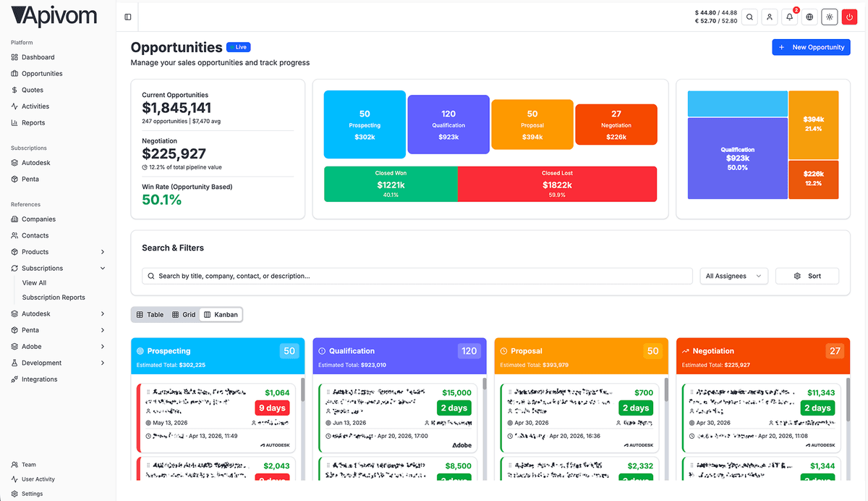Open the notifications bell with red badge
The image size is (868, 501).
(790, 17)
